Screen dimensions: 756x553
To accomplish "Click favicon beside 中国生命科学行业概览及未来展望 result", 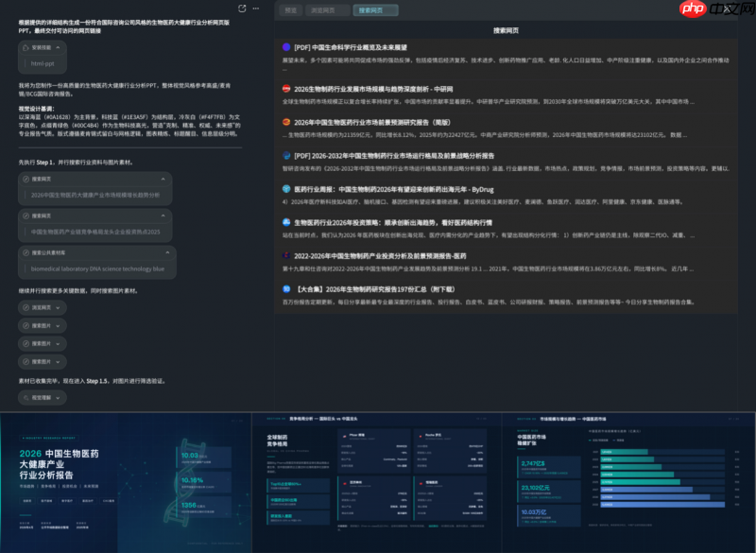I will pyautogui.click(x=286, y=47).
